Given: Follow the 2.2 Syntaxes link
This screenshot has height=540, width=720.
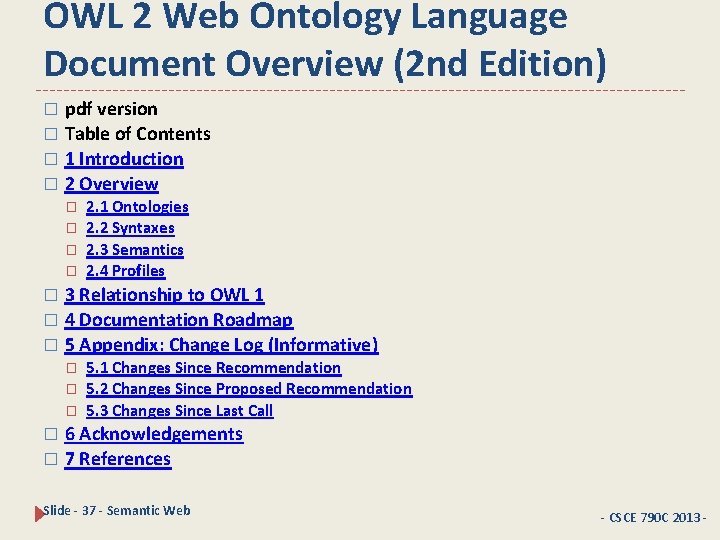Looking at the screenshot, I should click(130, 228).
